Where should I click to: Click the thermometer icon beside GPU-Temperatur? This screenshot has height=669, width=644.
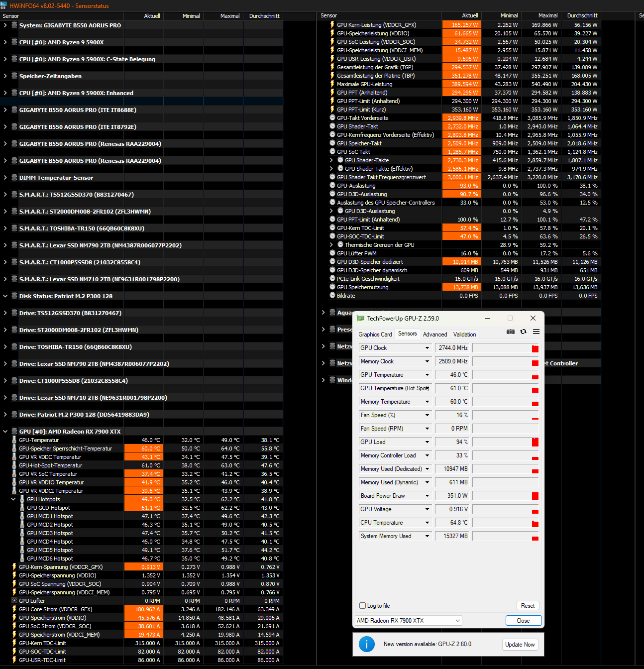(14, 440)
